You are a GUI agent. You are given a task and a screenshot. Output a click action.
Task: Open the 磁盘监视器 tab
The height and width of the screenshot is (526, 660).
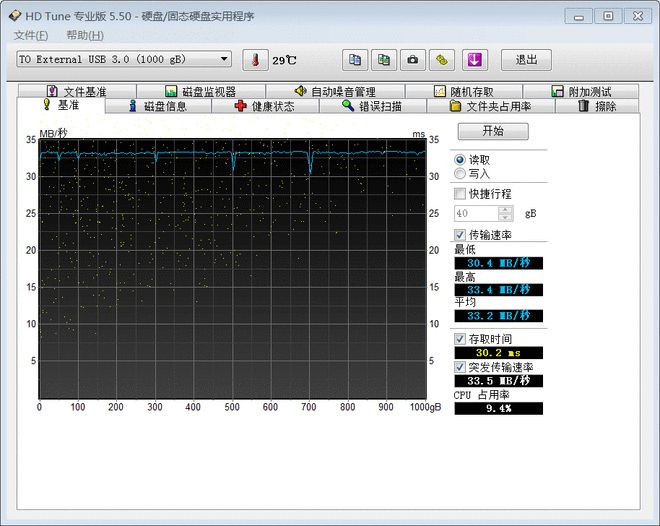201,91
